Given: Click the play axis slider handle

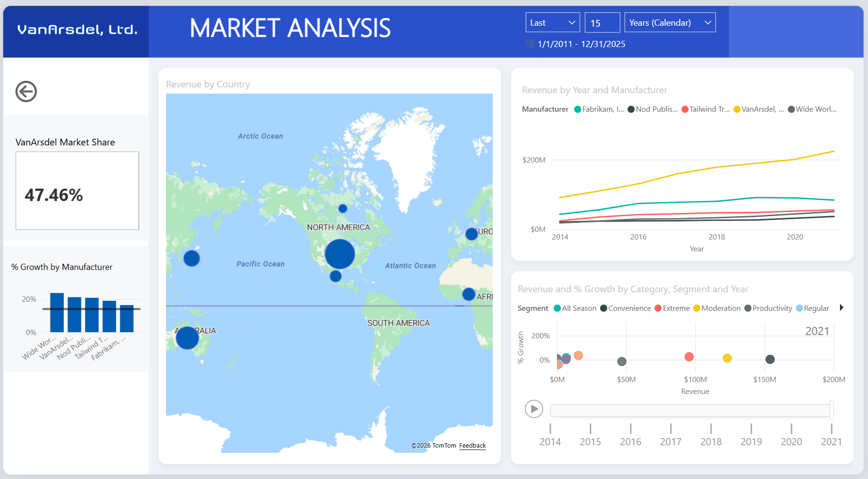Looking at the screenshot, I should click(831, 410).
